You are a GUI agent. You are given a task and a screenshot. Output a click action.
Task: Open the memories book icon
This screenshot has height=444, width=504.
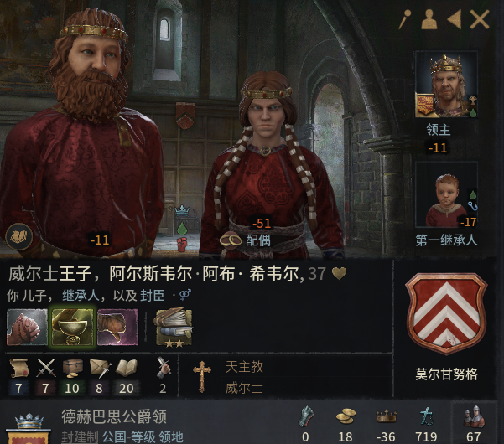[19, 237]
